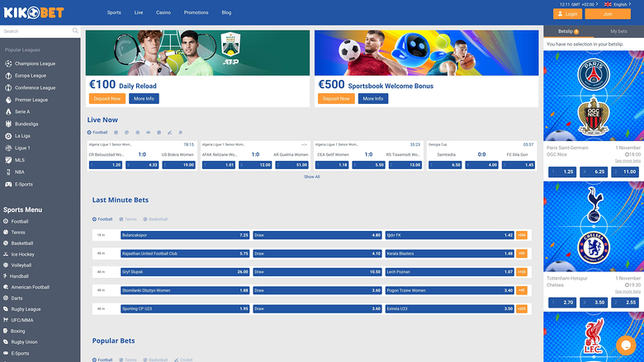
Task: Select Basketball tab in Last Minute Bets
Action: tap(155, 219)
